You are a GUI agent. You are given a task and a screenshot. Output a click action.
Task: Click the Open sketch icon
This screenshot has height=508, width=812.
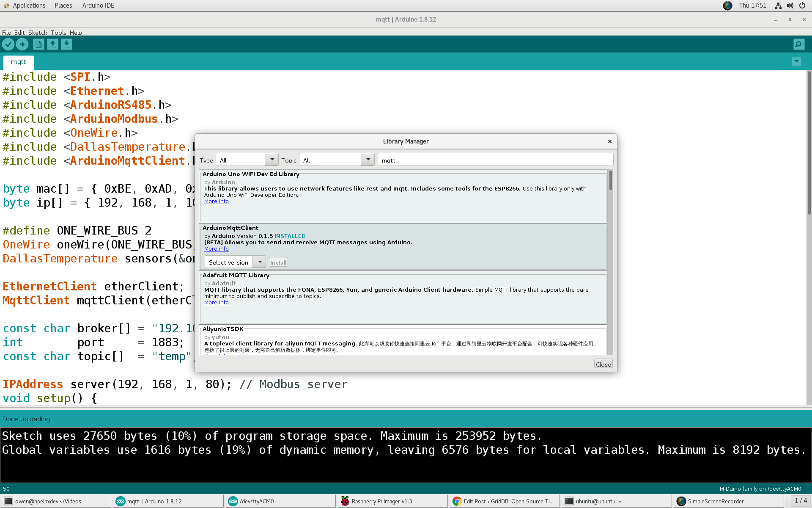coord(52,44)
